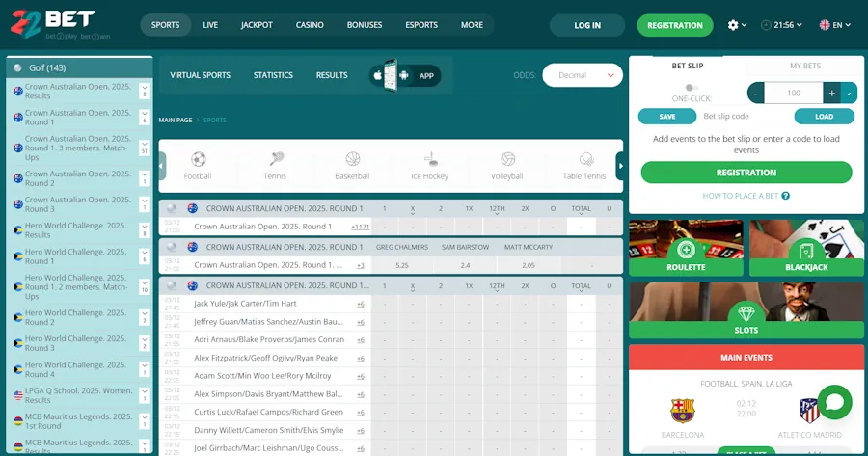Select Matt McCarty odds 2.05

click(529, 266)
